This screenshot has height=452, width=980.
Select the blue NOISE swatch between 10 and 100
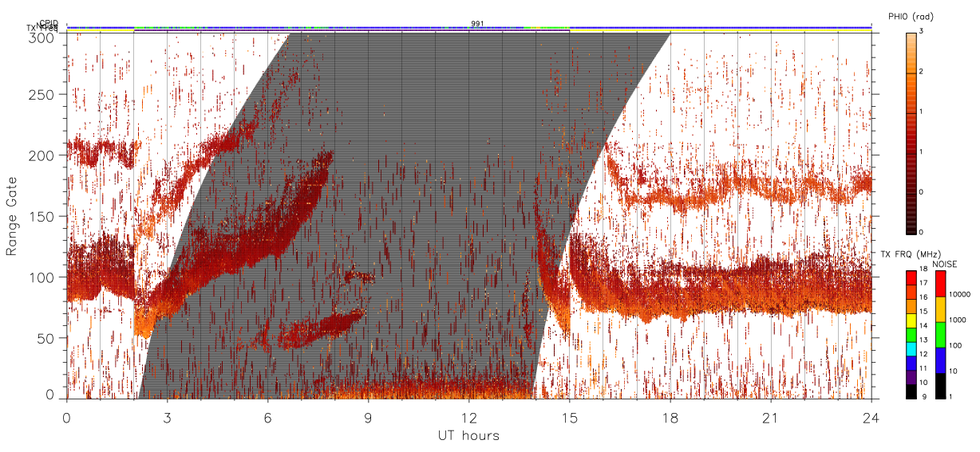pyautogui.click(x=940, y=360)
